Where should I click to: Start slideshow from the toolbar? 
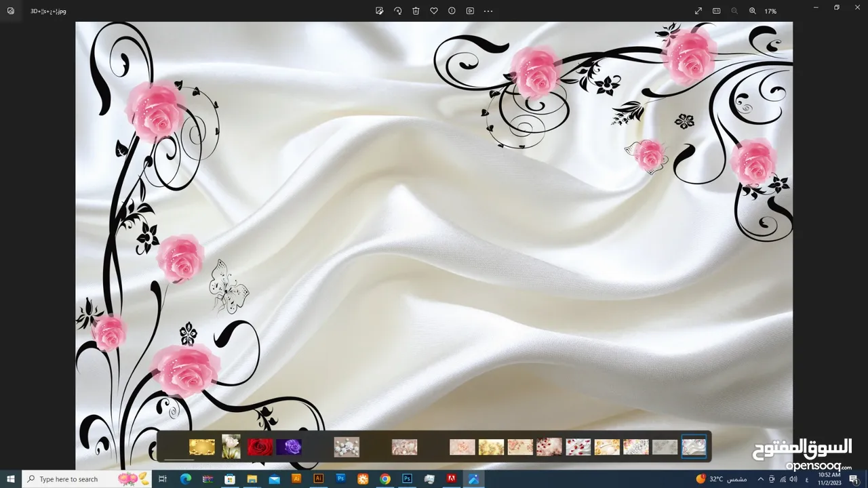470,11
